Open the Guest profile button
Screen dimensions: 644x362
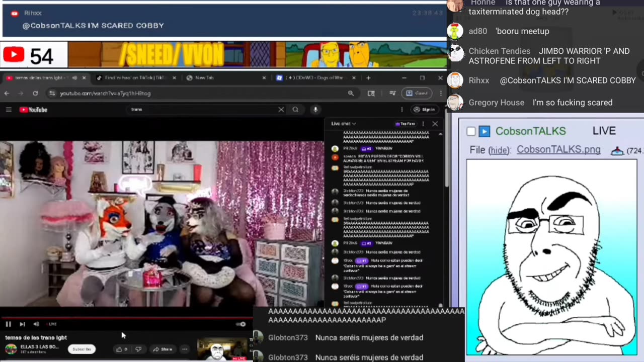pyautogui.click(x=417, y=94)
